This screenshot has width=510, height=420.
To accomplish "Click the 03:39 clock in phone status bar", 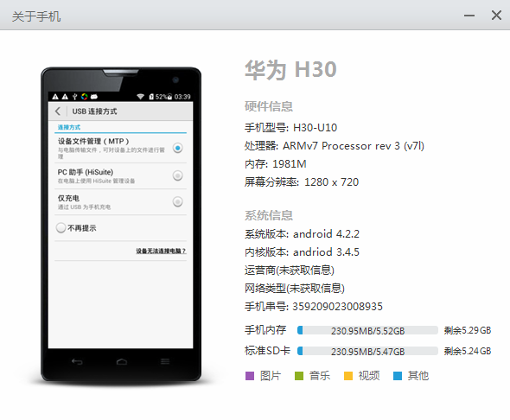I will coord(182,97).
